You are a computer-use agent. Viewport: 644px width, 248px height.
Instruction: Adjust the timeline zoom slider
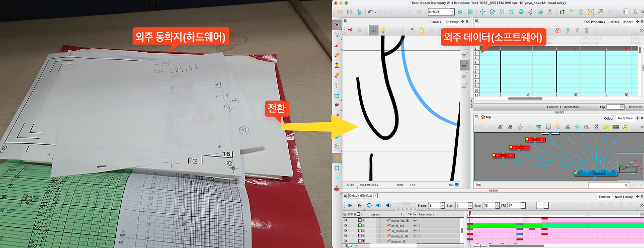tap(480, 246)
